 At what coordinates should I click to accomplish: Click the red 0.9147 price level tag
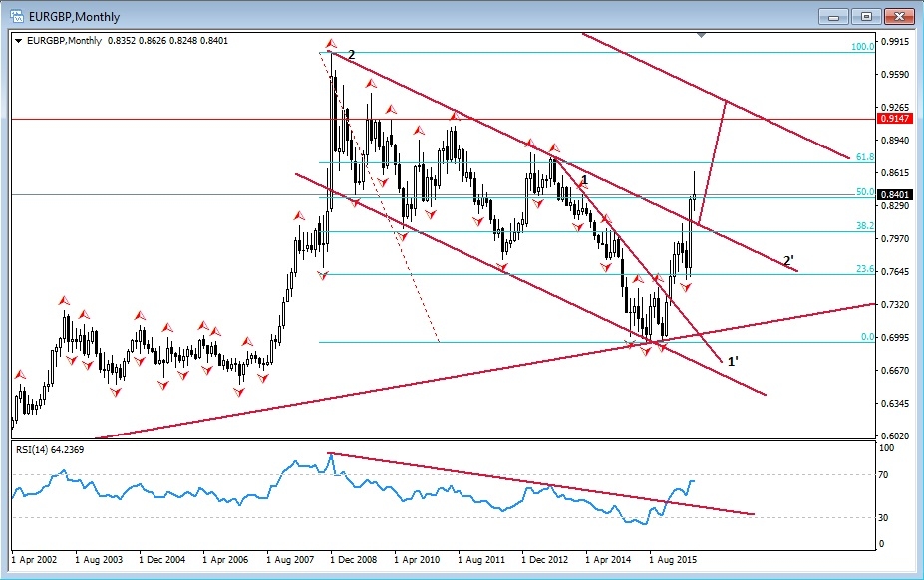pyautogui.click(x=893, y=119)
